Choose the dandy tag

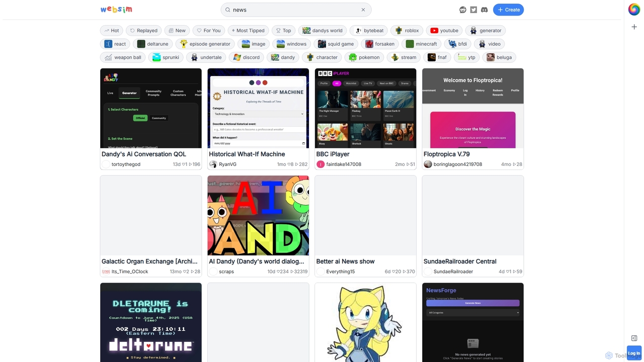pos(283,57)
